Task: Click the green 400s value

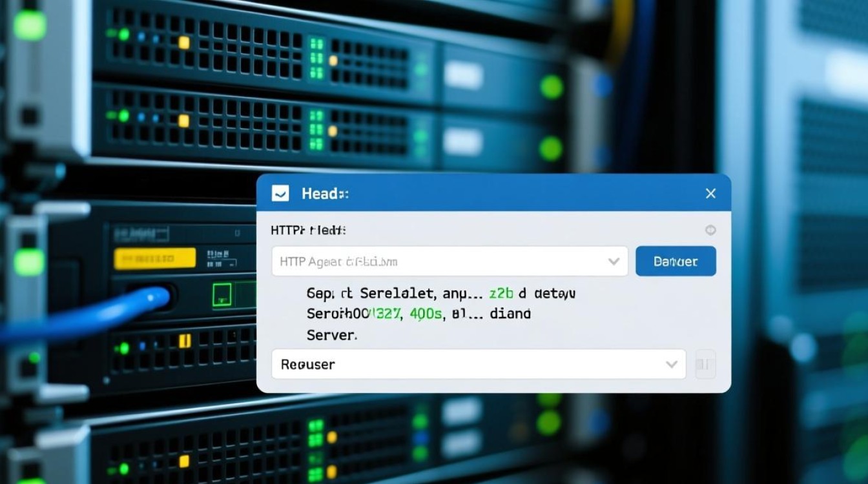Action: pos(426,315)
